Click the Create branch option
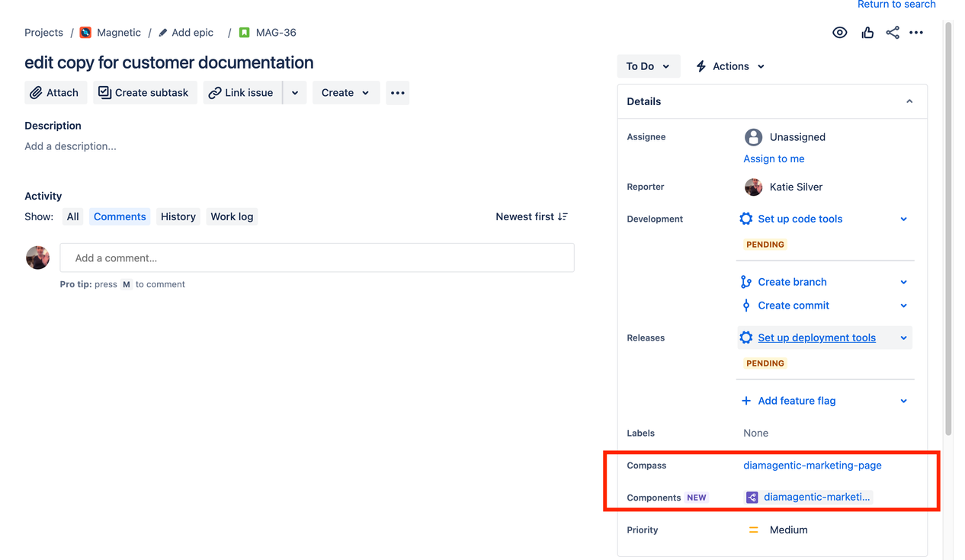The height and width of the screenshot is (560, 965). pos(792,282)
